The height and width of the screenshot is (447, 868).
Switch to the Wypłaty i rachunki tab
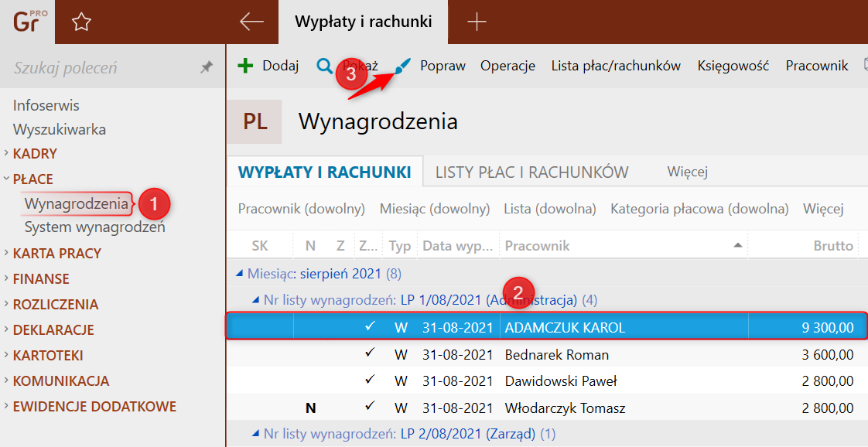(x=363, y=22)
